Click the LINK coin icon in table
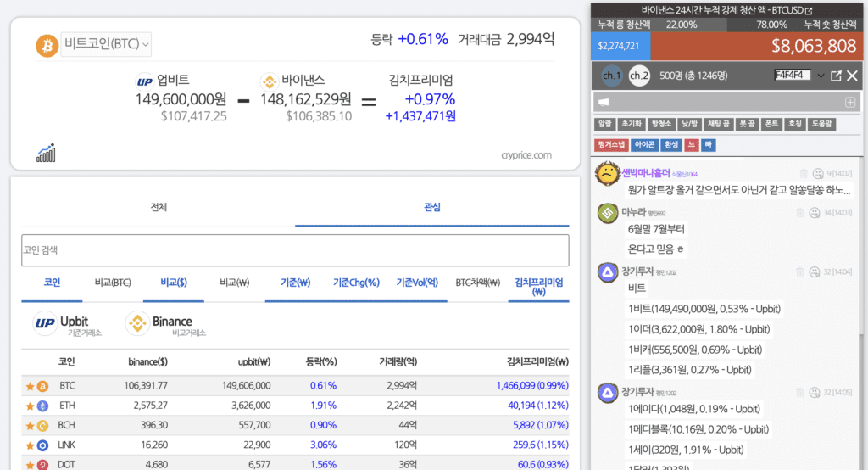The image size is (868, 470). tap(42, 445)
